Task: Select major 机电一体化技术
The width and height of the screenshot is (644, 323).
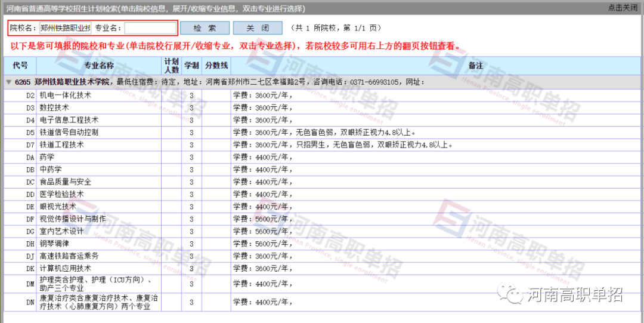Action: coord(66,96)
